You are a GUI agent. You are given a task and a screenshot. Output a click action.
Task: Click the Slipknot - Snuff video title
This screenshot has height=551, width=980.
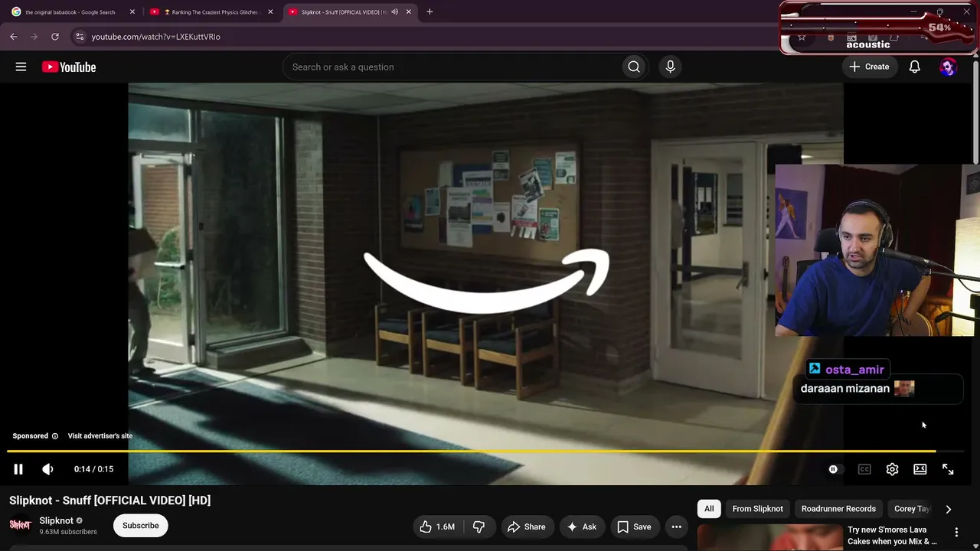coord(110,500)
